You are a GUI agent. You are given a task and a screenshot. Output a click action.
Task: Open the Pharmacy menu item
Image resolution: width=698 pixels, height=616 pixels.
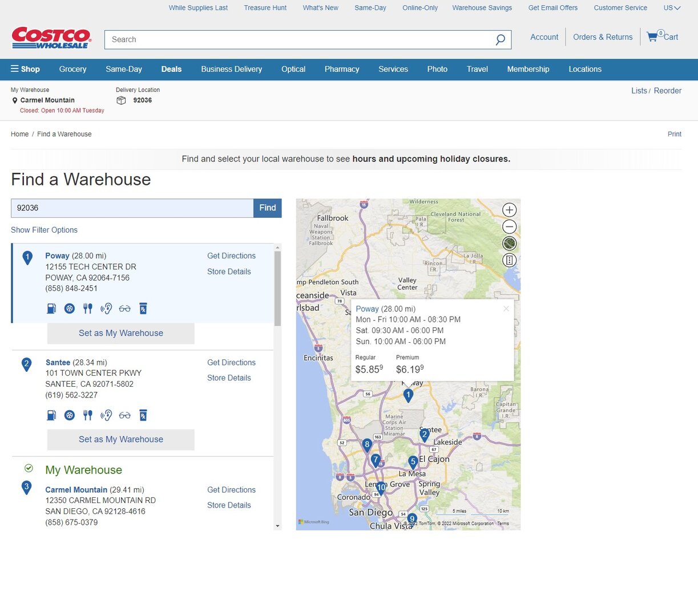point(342,69)
